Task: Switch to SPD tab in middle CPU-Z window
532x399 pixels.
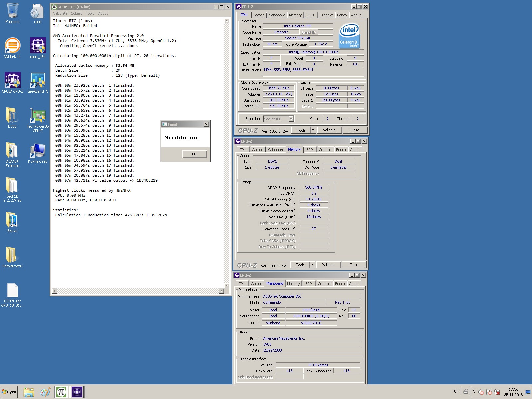Action: 310,150
